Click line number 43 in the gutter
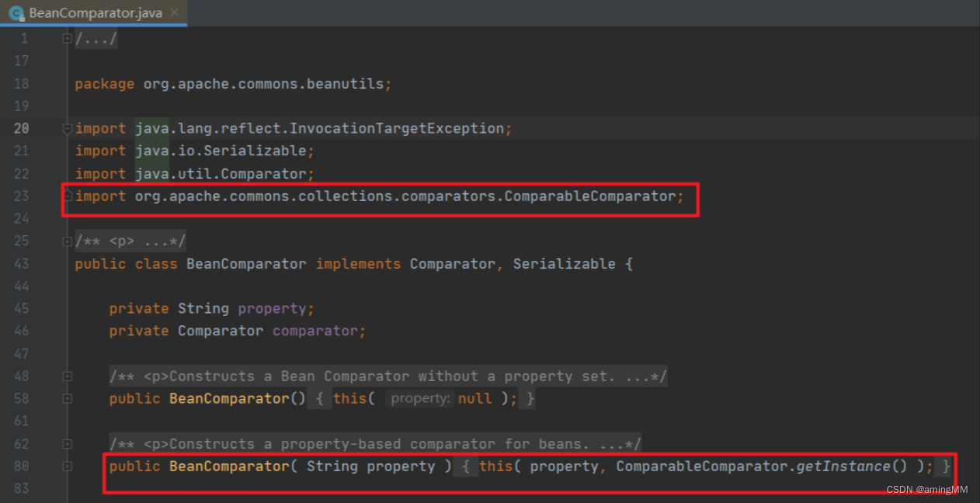This screenshot has height=503, width=980. coord(21,264)
